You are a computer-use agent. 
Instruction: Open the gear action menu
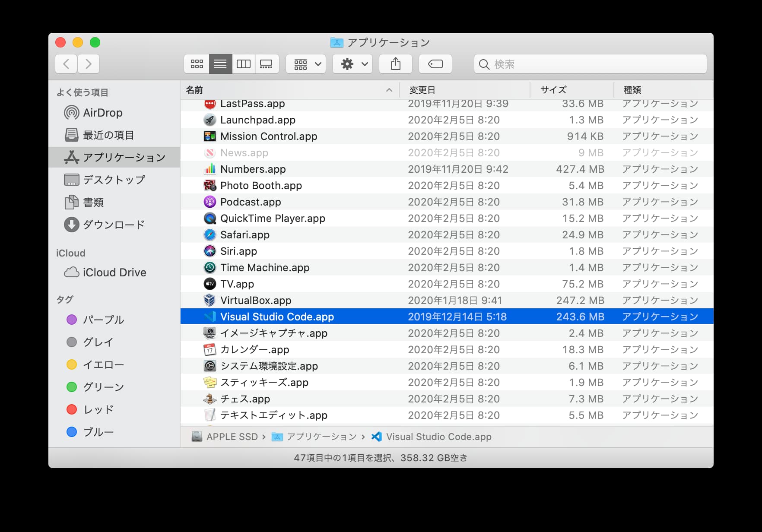coord(352,64)
